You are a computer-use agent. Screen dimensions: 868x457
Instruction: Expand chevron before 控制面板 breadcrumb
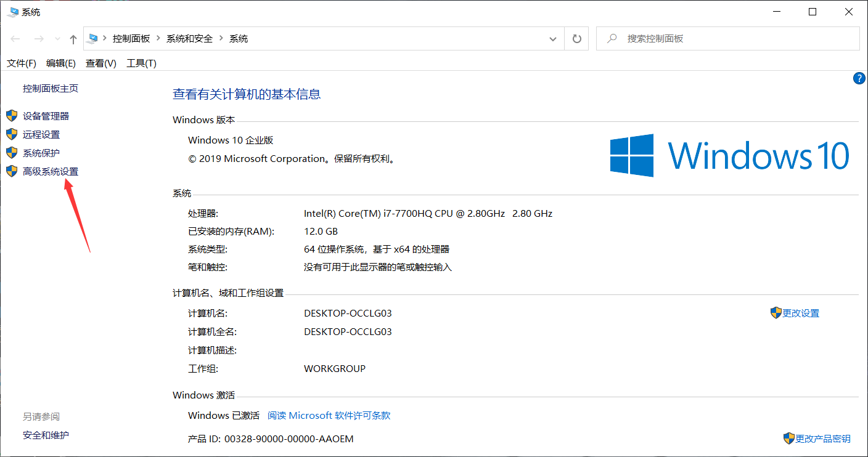click(105, 38)
